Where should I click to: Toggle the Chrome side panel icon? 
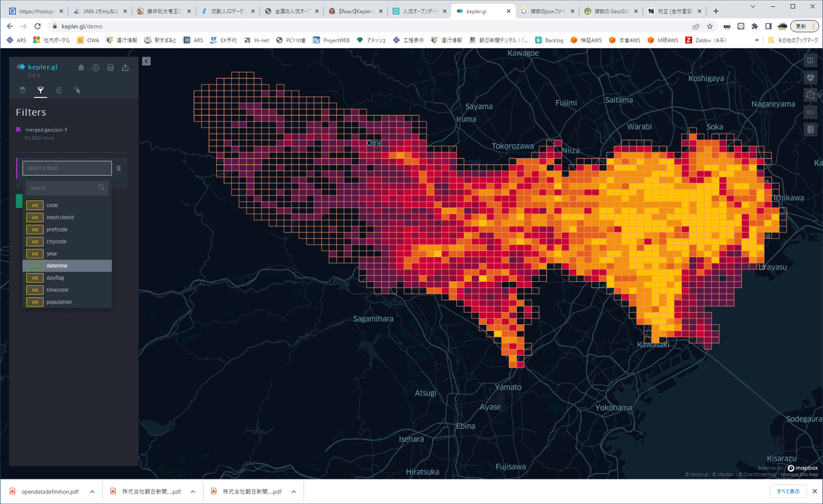pos(769,26)
